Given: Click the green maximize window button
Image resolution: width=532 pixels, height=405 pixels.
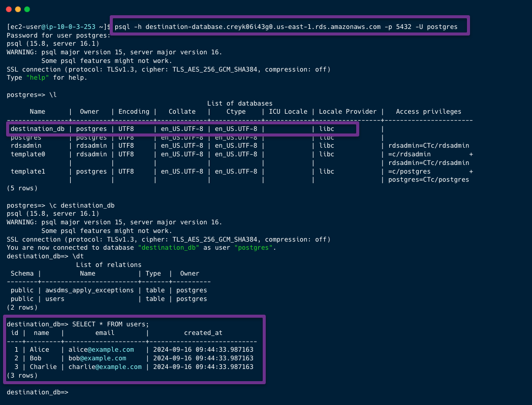Looking at the screenshot, I should [x=27, y=9].
